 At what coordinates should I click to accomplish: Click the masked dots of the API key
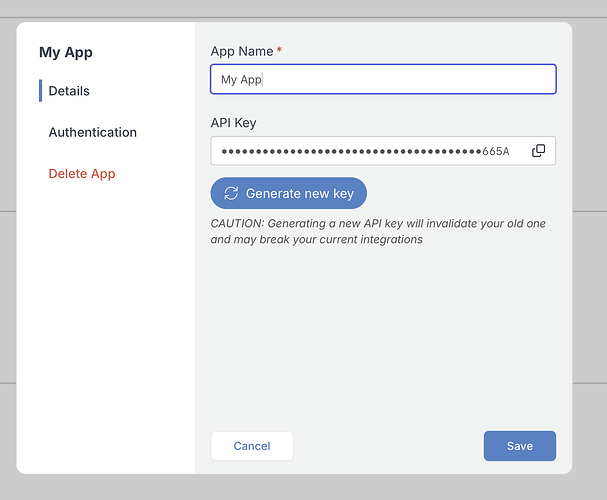click(352, 151)
